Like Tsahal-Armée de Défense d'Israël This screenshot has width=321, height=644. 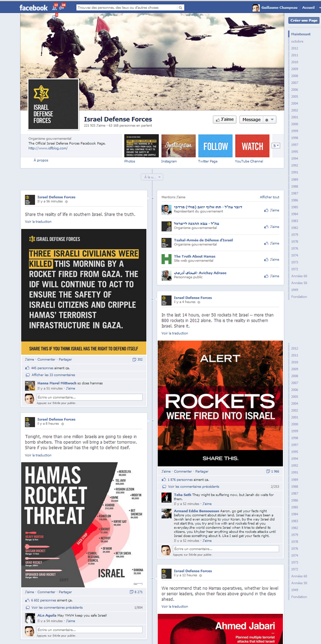click(x=272, y=243)
